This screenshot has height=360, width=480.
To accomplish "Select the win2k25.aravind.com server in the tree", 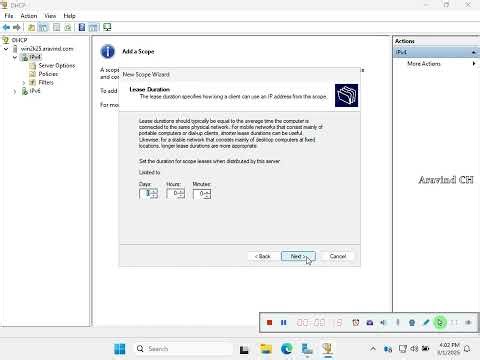I will [x=47, y=49].
